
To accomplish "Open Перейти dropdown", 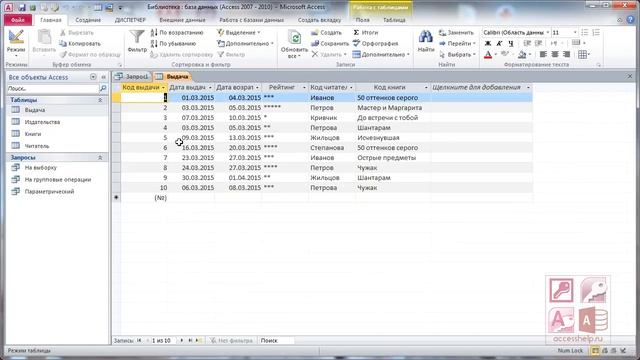I will point(458,43).
